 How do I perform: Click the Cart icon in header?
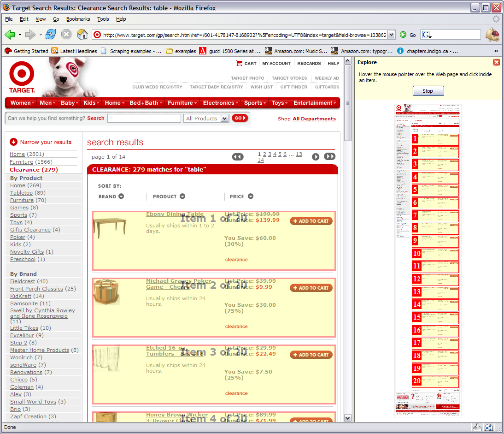tap(239, 63)
